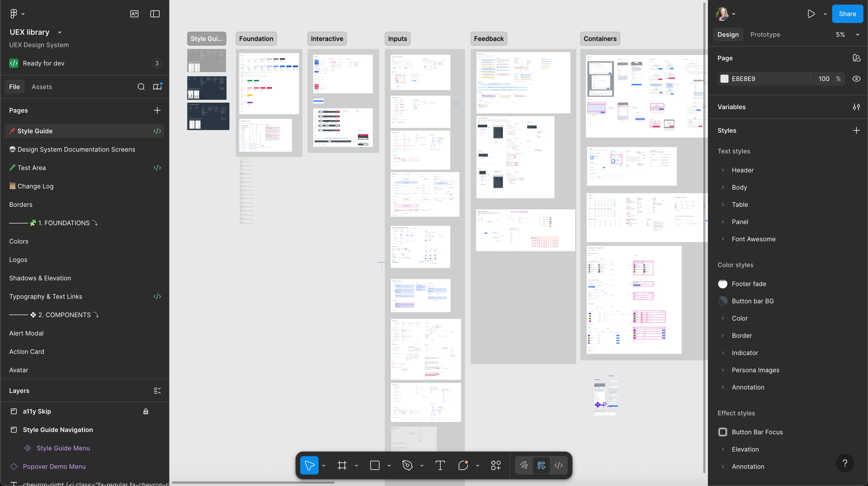Click the Play present button

tap(811, 14)
